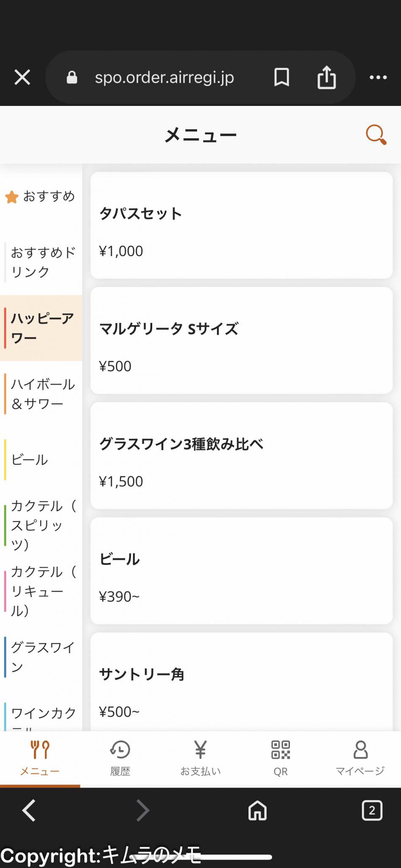
Task: Open the browser tab switcher showing 2
Action: 372,811
